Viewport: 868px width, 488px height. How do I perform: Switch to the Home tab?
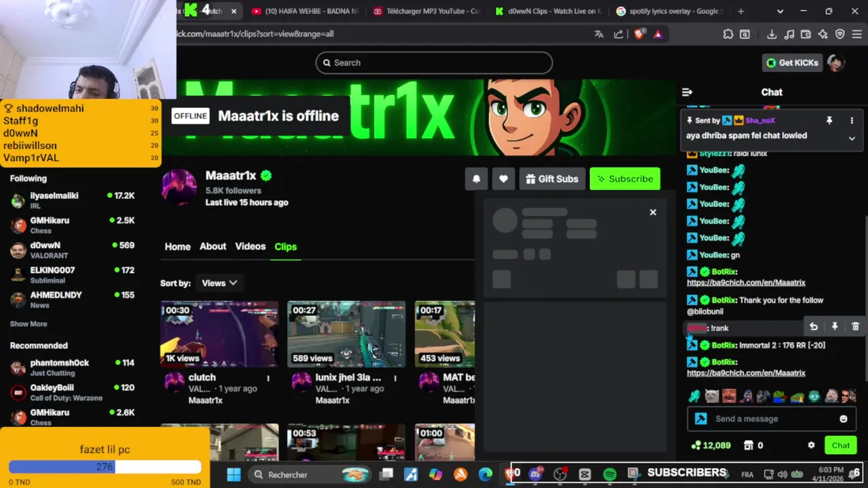coord(178,247)
